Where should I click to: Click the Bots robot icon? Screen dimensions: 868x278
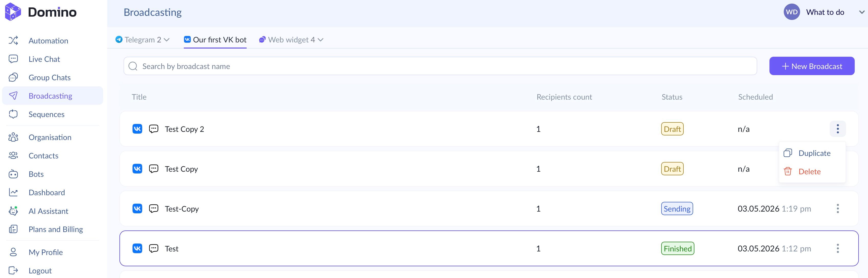pyautogui.click(x=13, y=174)
